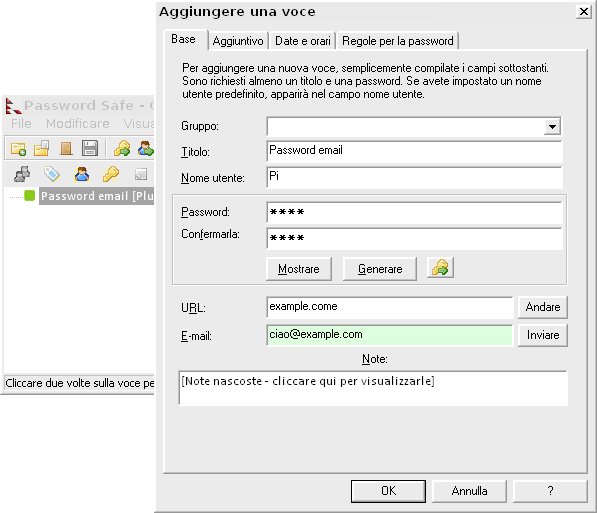597x513 pixels.
Task: Click the open database folder icon
Action: point(42,148)
